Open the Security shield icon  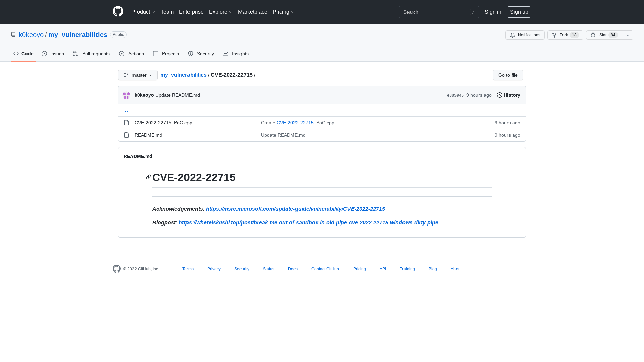click(x=191, y=54)
